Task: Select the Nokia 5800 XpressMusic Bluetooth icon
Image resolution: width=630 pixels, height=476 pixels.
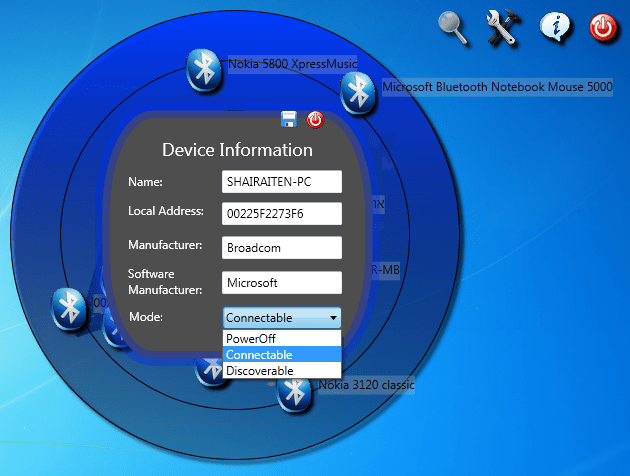Action: pos(204,70)
